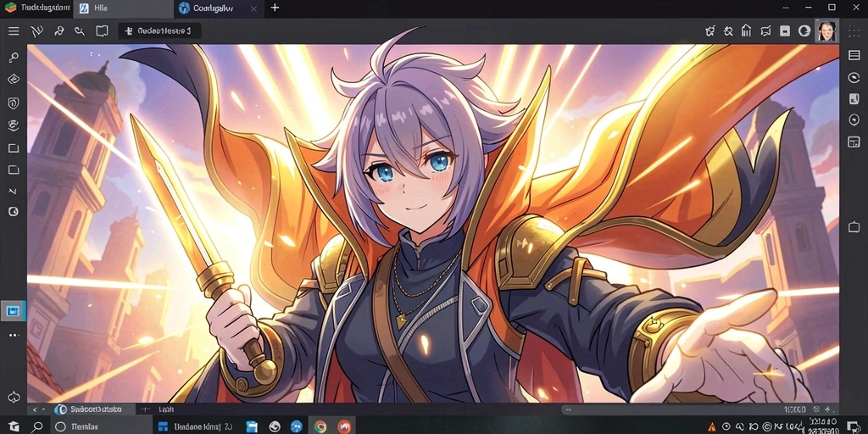Image resolution: width=868 pixels, height=434 pixels.
Task: Click the recycle icon at sidebar bottom
Action: pyautogui.click(x=14, y=397)
